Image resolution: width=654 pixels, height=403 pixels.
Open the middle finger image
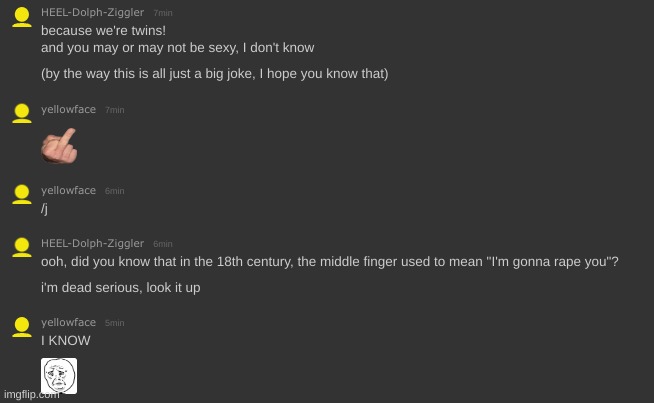point(59,146)
